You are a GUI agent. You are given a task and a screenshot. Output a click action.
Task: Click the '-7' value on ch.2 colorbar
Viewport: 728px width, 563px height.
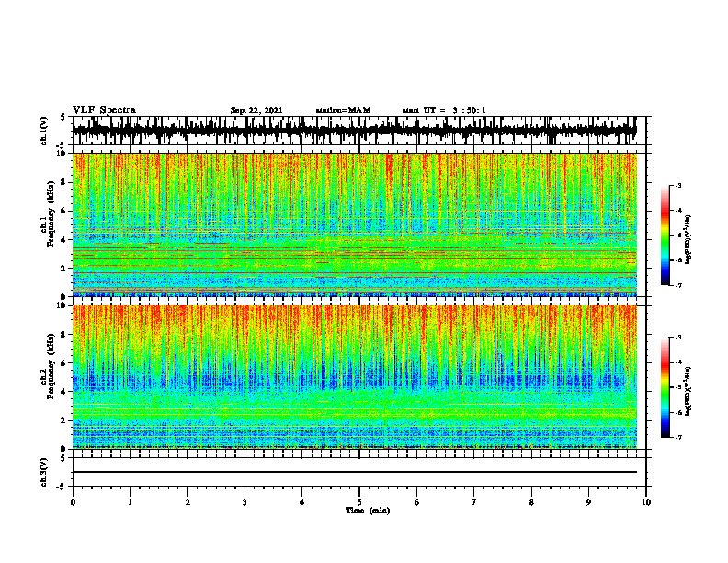677,437
